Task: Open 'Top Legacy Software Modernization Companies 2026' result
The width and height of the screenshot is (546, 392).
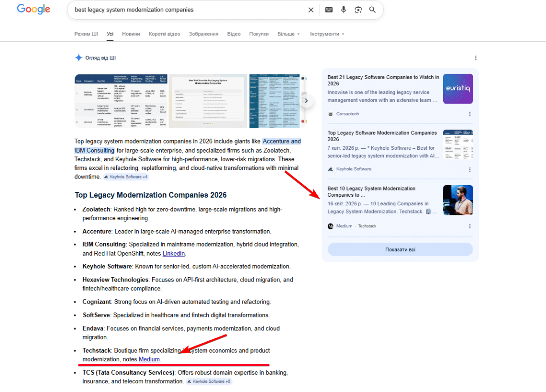Action: tap(382, 136)
